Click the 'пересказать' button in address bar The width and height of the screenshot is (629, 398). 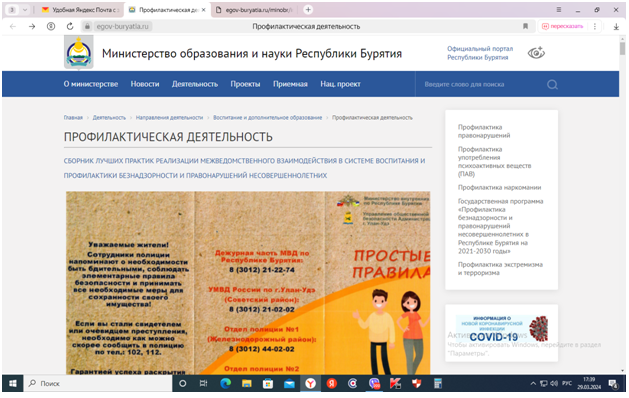562,26
